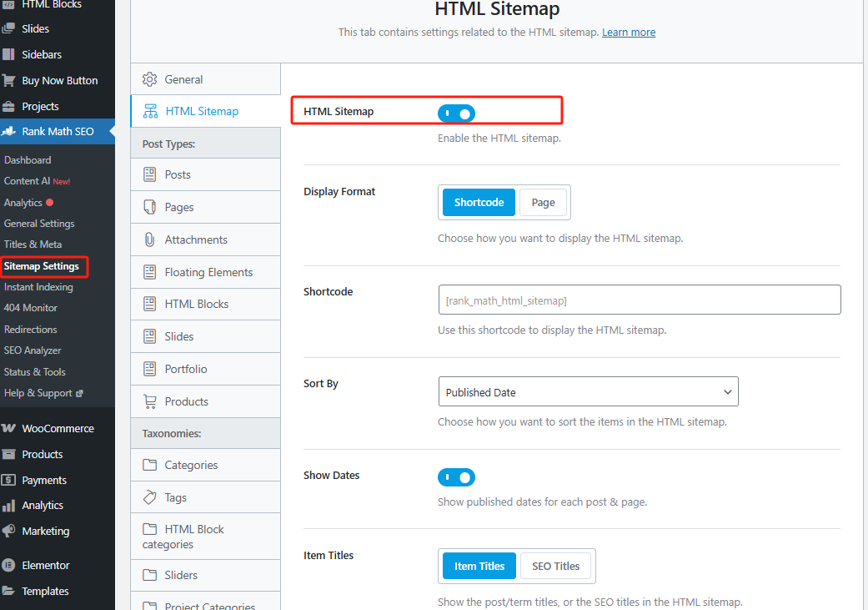The width and height of the screenshot is (868, 610).
Task: Expand the Templates sidebar menu
Action: (x=46, y=591)
